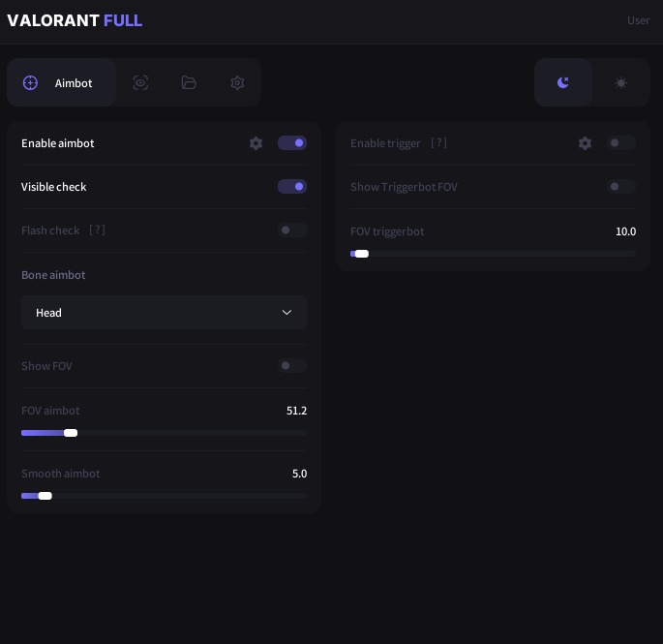663x644 pixels.
Task: Click the help hint next to Enable trigger
Action: (x=438, y=143)
